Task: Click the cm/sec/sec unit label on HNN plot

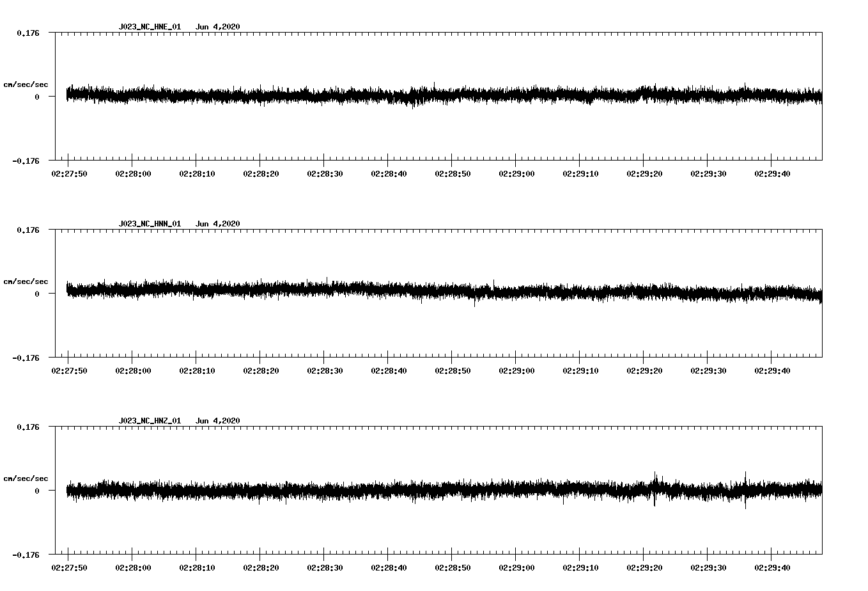Action: [x=26, y=281]
